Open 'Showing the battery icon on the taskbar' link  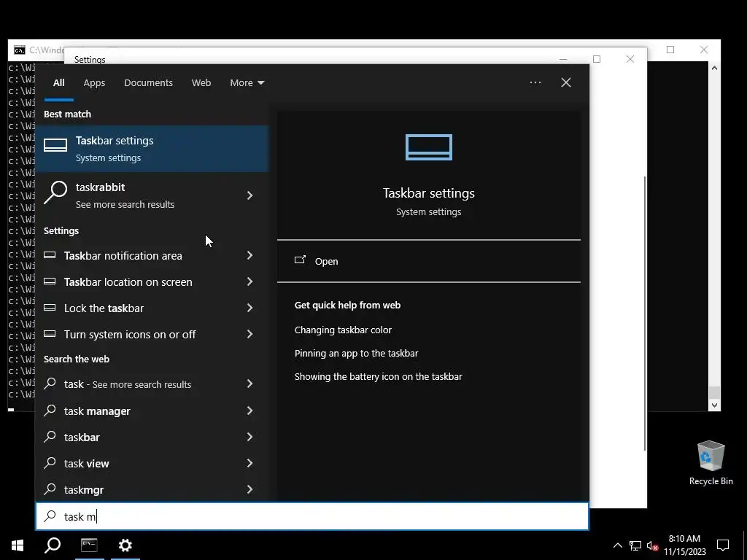click(x=379, y=377)
